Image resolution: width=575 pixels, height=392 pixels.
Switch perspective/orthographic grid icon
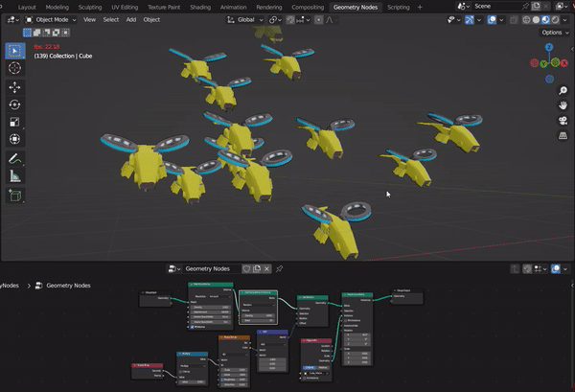(x=563, y=135)
